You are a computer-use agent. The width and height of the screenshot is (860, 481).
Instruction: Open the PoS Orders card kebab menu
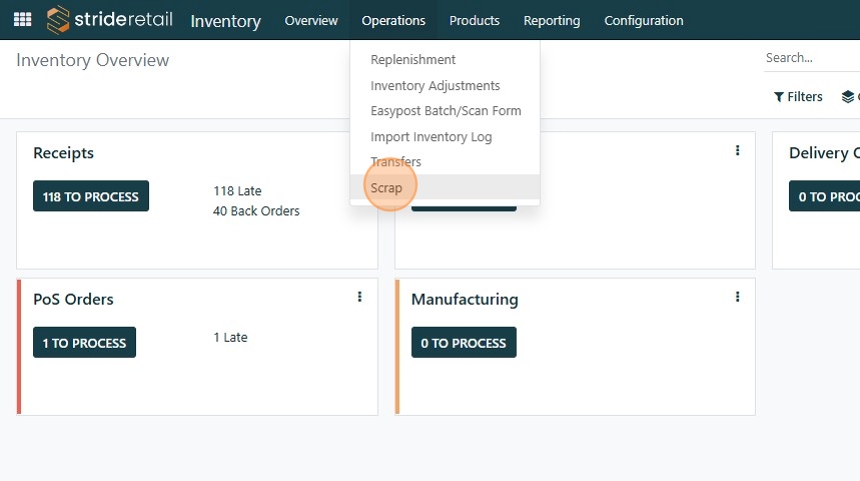pyautogui.click(x=360, y=297)
